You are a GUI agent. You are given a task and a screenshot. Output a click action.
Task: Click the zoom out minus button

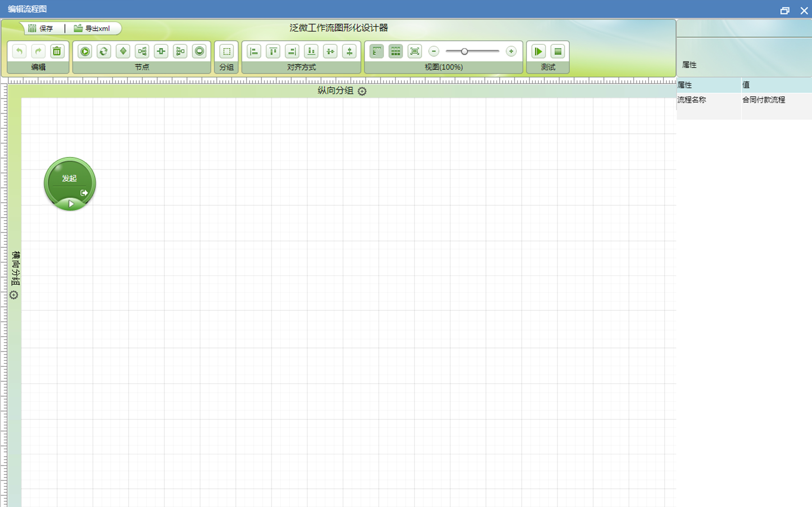434,51
